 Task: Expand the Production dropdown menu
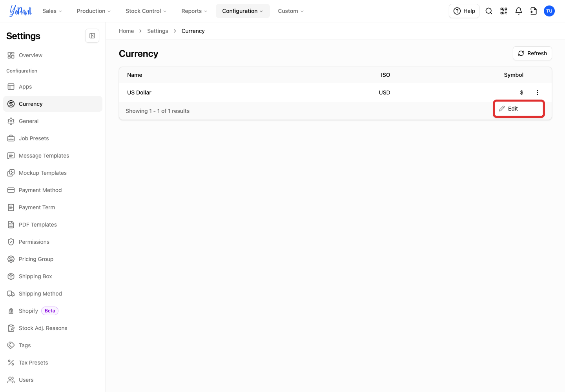point(94,11)
